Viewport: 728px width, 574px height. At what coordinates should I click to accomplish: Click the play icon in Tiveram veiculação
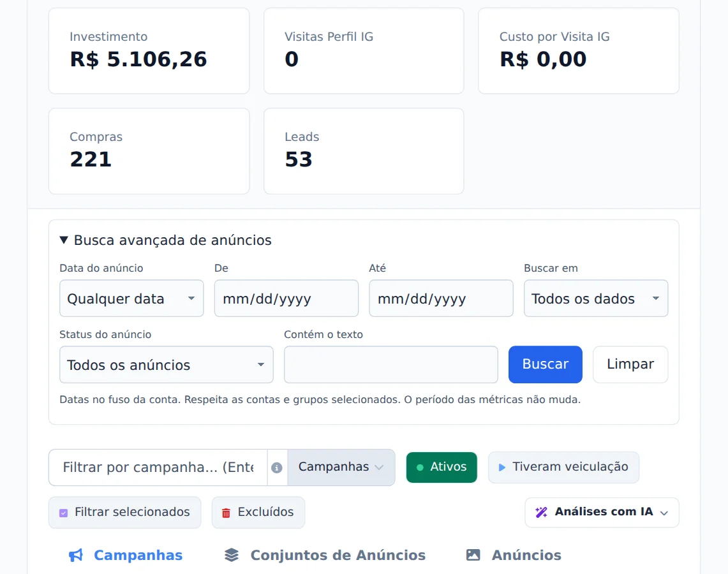coord(502,467)
